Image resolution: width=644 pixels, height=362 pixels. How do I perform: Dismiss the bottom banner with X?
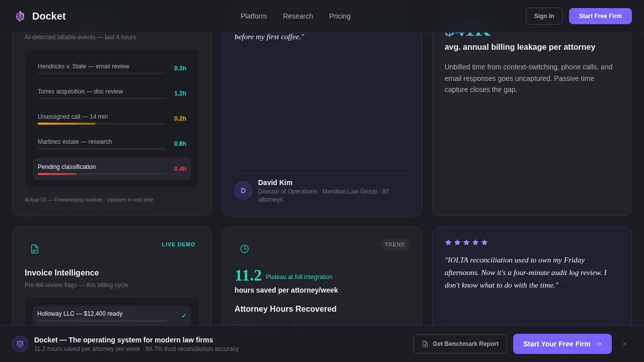pos(625,344)
